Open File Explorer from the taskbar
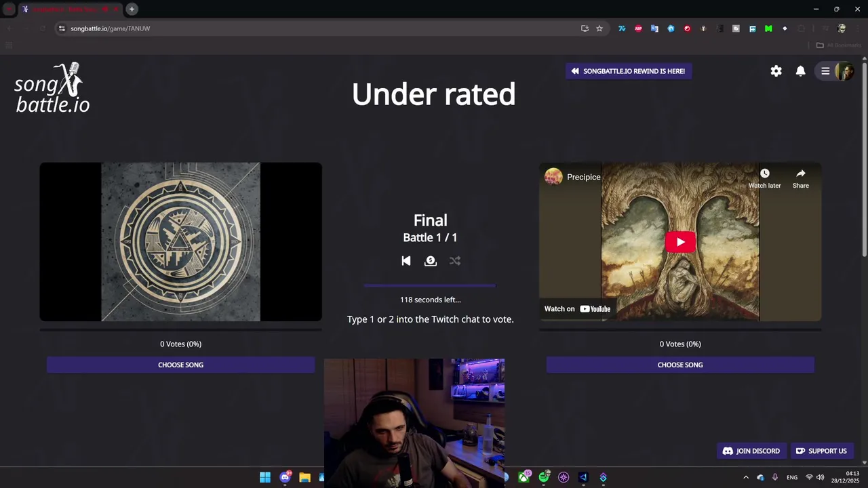 304,477
